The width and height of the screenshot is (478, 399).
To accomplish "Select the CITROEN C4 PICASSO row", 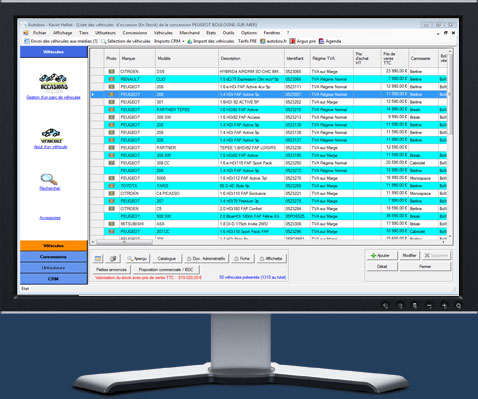I will [x=269, y=193].
